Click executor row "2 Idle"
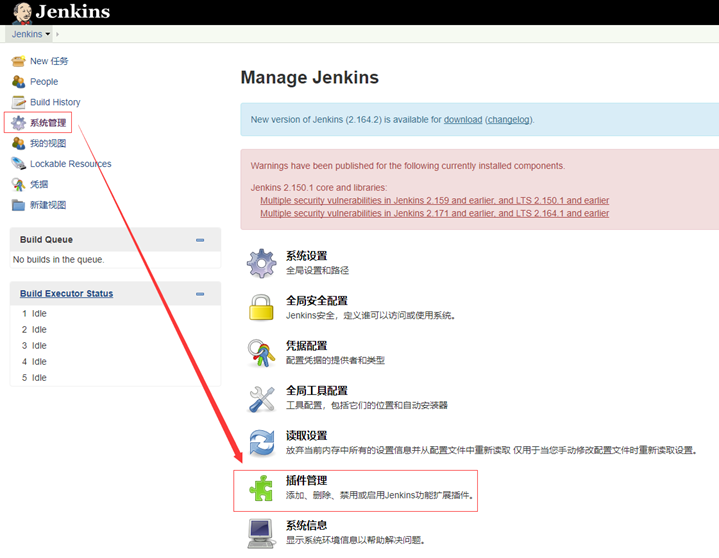The image size is (719, 558). pos(34,330)
